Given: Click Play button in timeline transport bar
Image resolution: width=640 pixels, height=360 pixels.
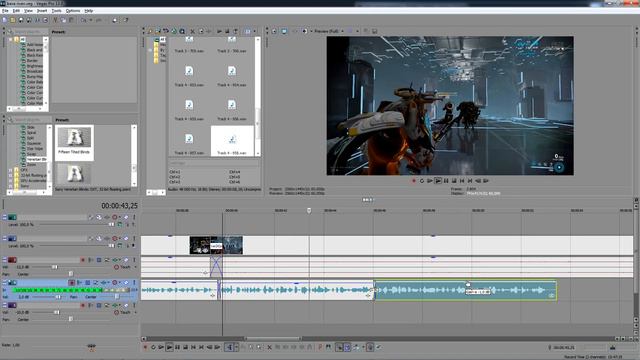Looking at the screenshot, I should [x=169, y=347].
